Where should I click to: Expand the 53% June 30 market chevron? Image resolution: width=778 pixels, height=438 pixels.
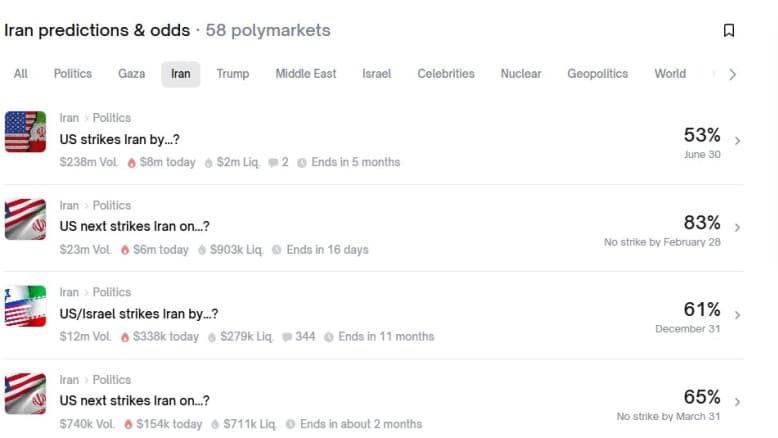pos(737,141)
